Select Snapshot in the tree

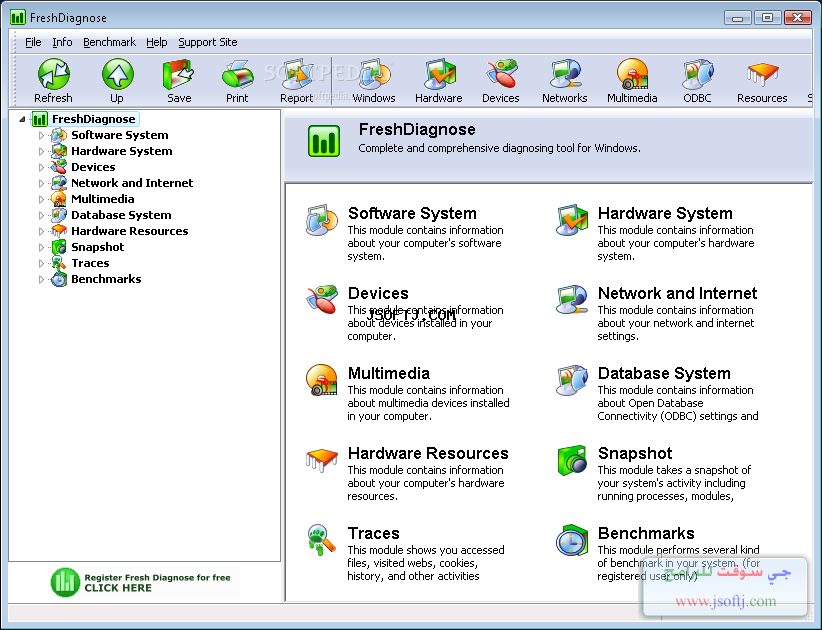98,247
